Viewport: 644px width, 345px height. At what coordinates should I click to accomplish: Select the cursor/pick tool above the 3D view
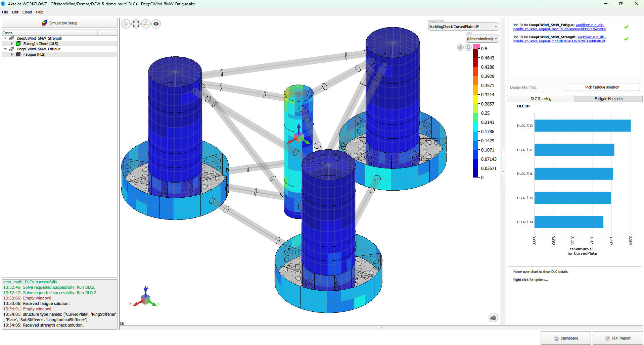126,24
